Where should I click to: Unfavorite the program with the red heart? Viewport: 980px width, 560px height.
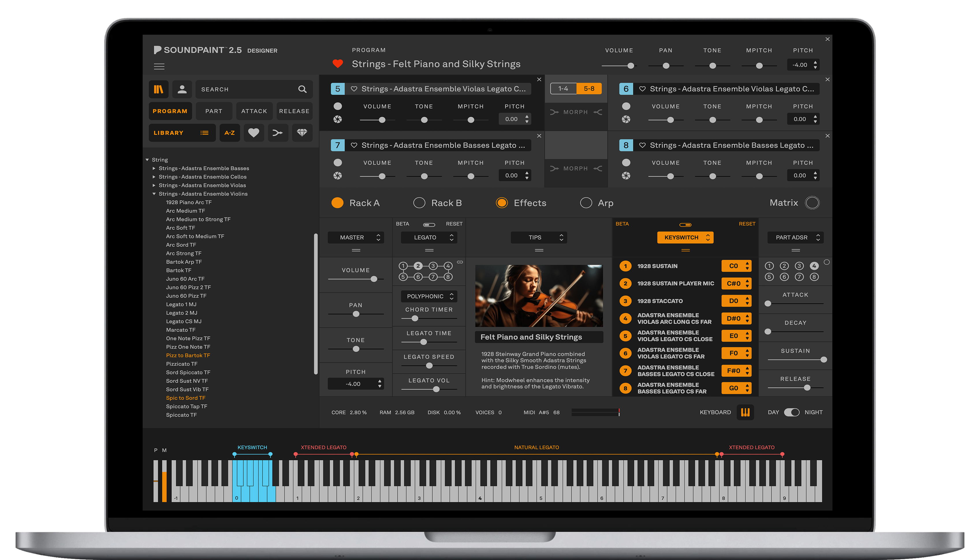point(338,64)
